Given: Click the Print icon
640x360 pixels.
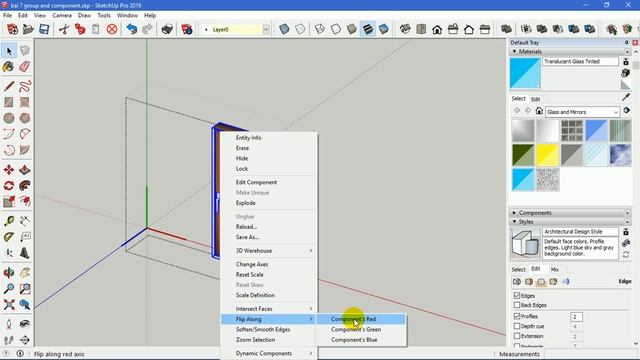Looking at the screenshot, I should (x=167, y=29).
